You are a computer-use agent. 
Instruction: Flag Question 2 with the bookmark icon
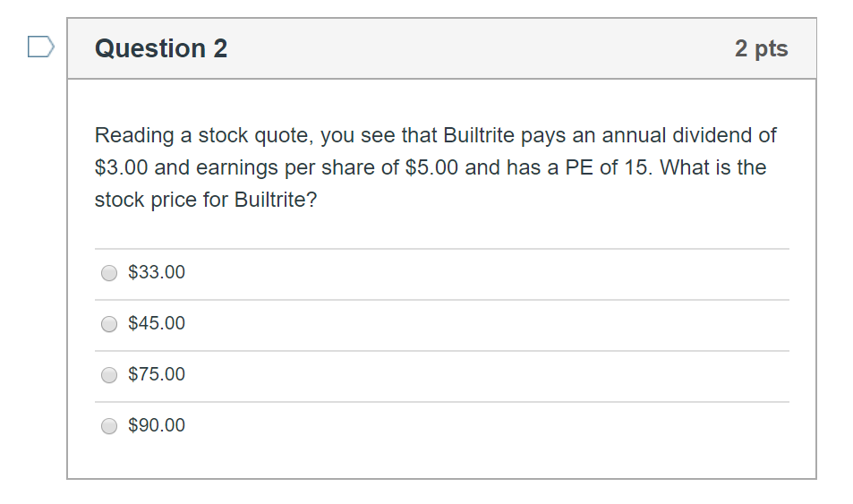(41, 47)
